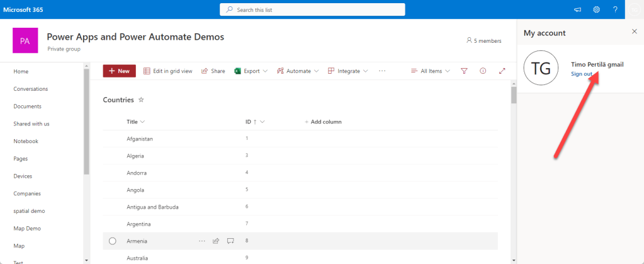The image size is (644, 264).
Task: Click the red New button
Action: [119, 71]
